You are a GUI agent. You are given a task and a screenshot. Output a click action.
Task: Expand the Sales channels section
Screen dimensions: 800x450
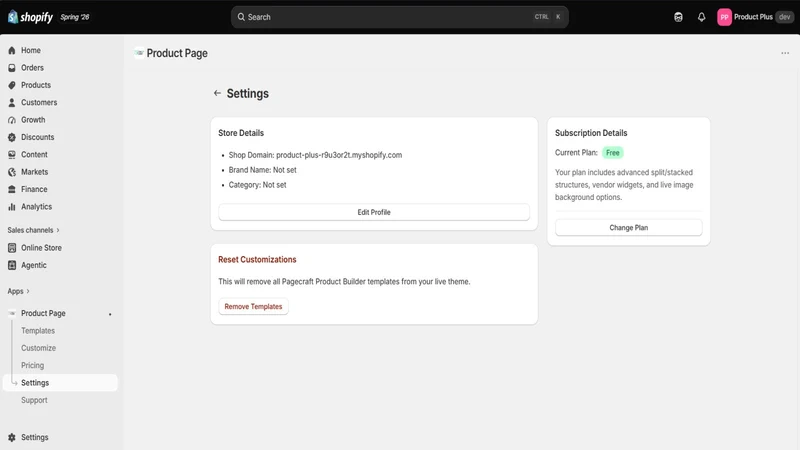pos(34,230)
